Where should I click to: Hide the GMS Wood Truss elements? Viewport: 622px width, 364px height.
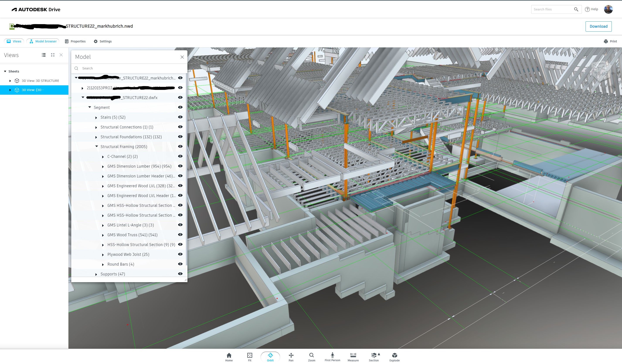(180, 235)
